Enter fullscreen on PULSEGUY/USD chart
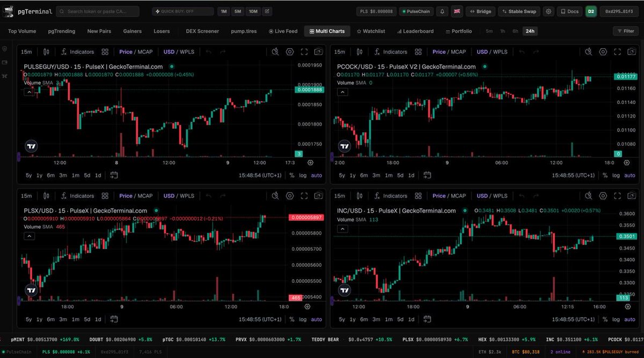This screenshot has width=644, height=358. [304, 52]
